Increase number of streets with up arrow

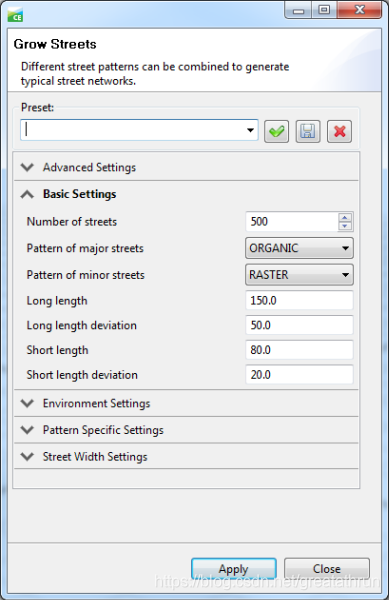(x=345, y=218)
